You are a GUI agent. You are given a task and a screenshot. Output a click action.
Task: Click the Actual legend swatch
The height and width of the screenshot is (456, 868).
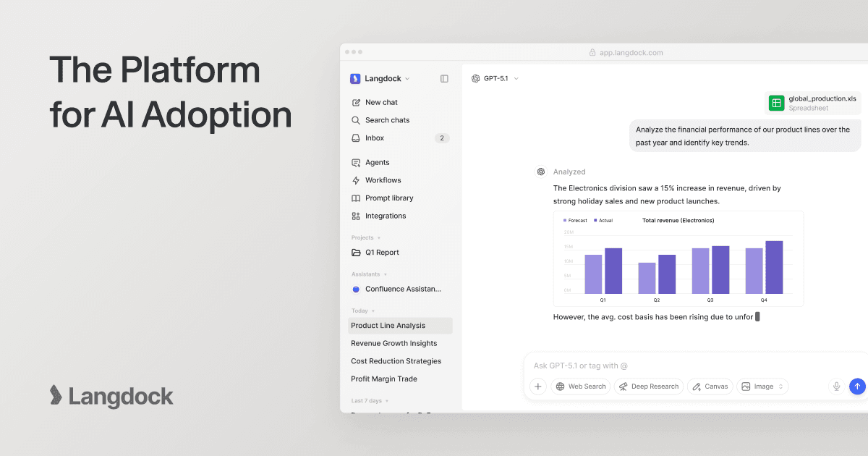tap(595, 220)
